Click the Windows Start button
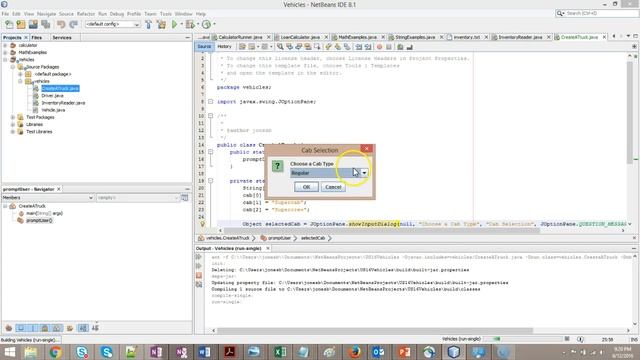Image resolution: width=640 pixels, height=360 pixels. point(9,352)
